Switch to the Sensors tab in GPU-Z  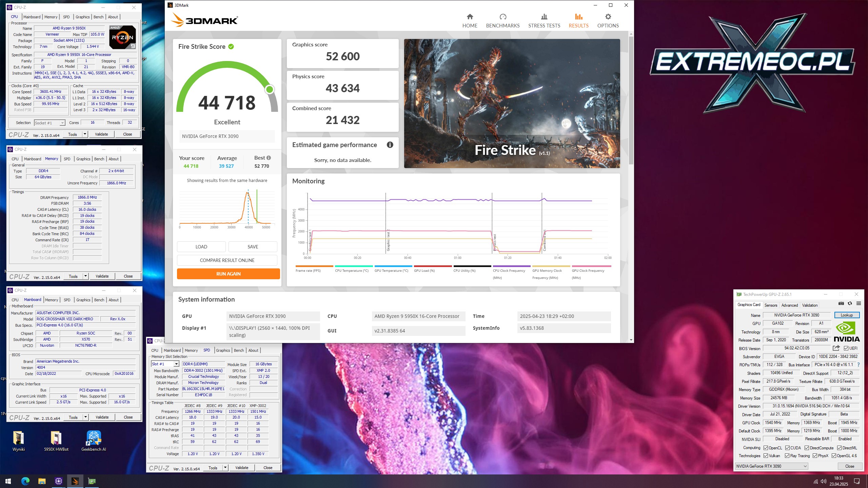pyautogui.click(x=771, y=305)
